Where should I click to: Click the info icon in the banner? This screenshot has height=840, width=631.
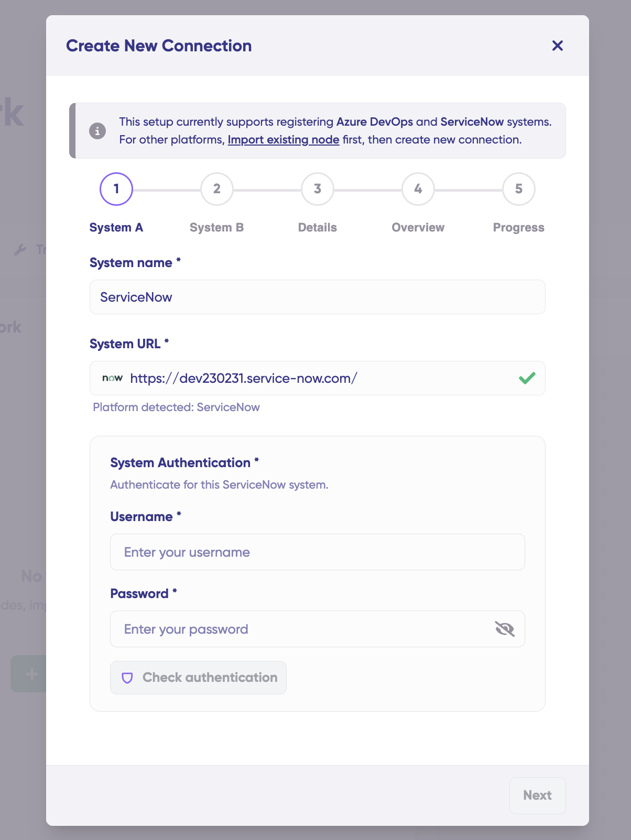coord(97,131)
